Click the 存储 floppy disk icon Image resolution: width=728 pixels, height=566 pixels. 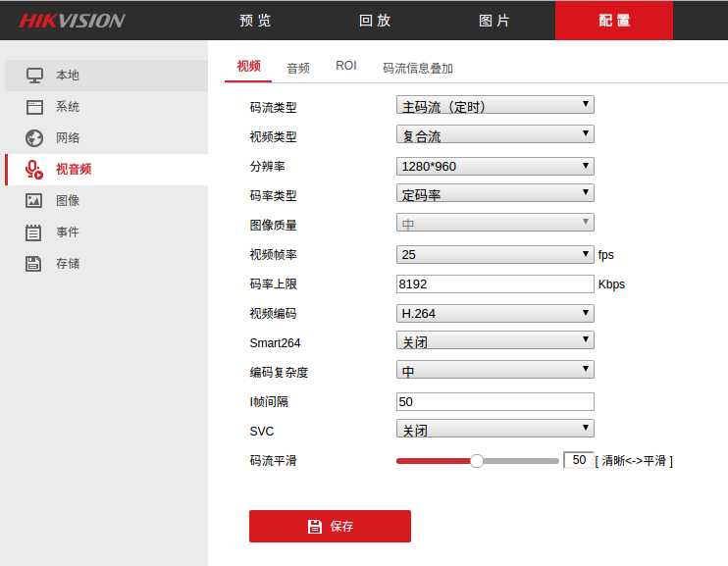click(x=33, y=264)
